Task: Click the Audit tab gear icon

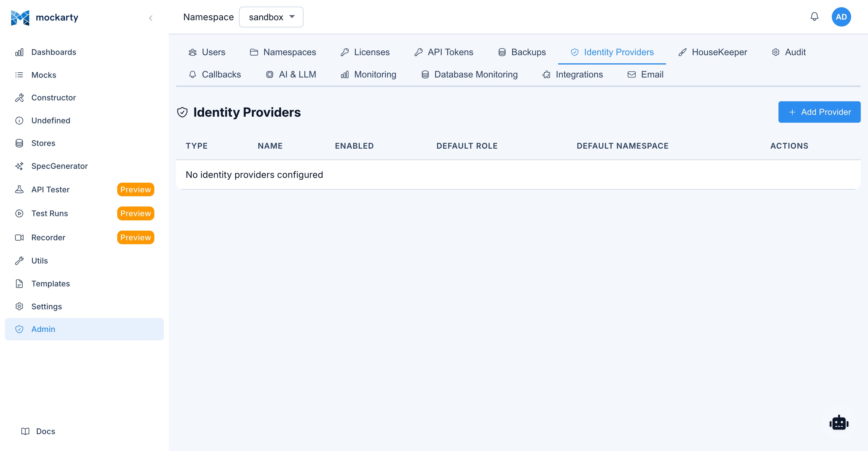Action: coord(775,52)
